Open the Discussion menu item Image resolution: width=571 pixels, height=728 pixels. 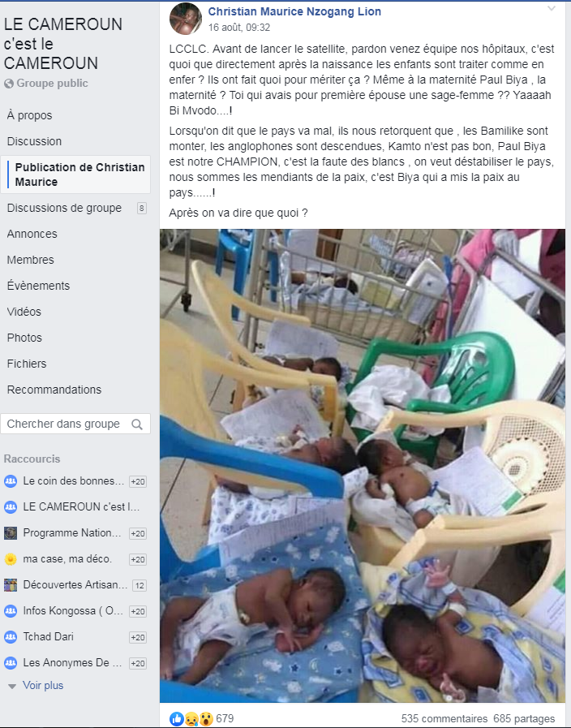34,141
